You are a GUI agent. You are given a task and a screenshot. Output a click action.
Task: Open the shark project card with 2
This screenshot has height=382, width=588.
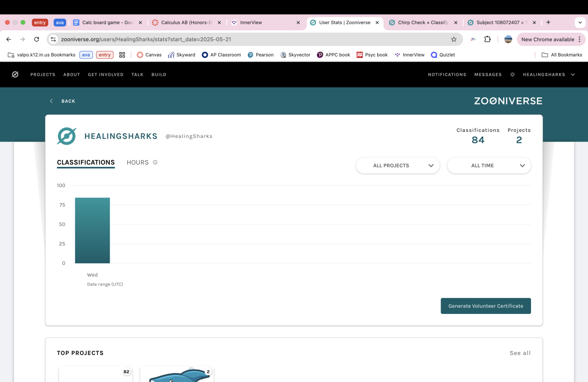tap(177, 374)
